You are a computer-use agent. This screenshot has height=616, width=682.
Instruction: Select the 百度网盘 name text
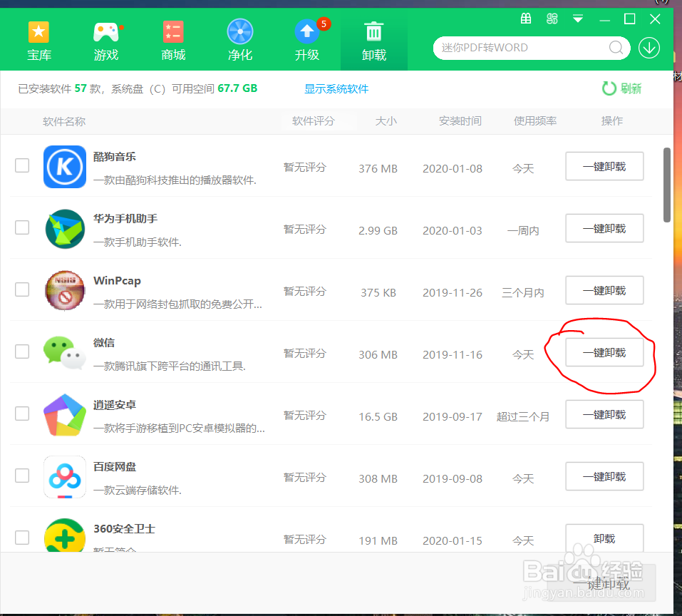pyautogui.click(x=115, y=467)
